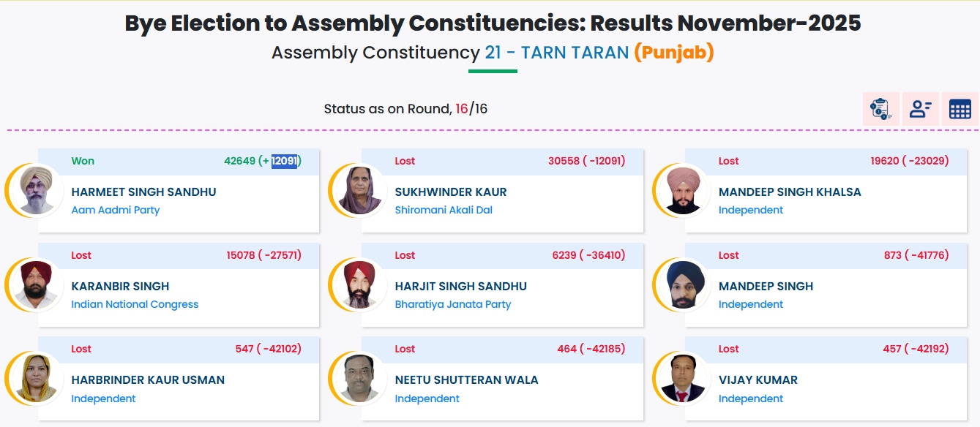Click the candidate list person icon

[920, 109]
